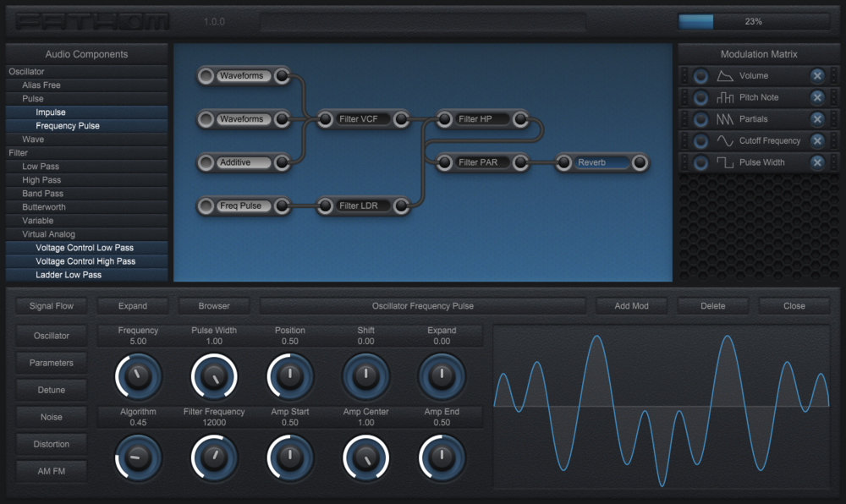The height and width of the screenshot is (504, 846).
Task: Collapse the Oscillator category in Audio Components
Action: click(86, 72)
